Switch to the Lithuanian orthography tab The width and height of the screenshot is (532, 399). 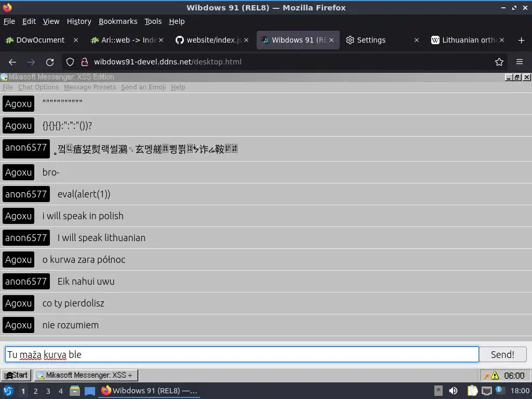click(468, 40)
